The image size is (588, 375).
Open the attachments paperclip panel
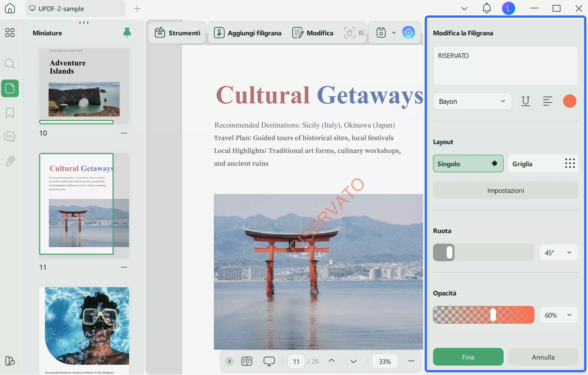click(x=10, y=161)
